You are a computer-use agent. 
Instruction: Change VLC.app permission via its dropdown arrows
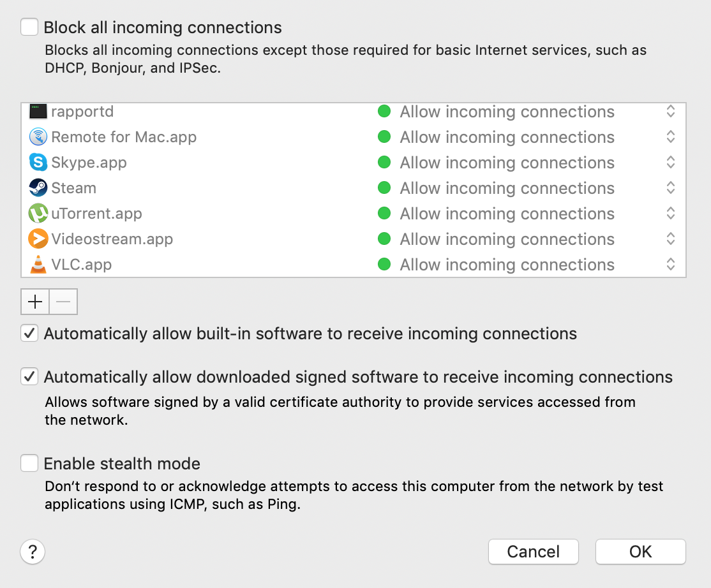[x=671, y=264]
